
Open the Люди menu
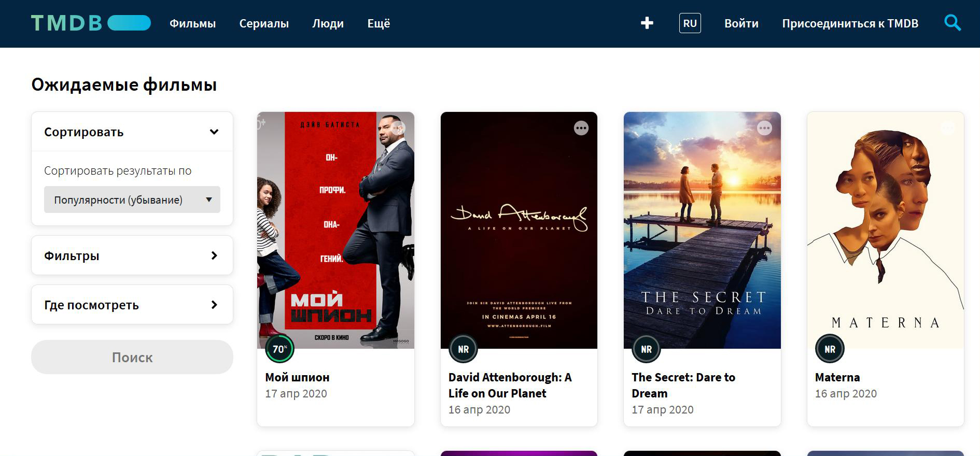(328, 23)
